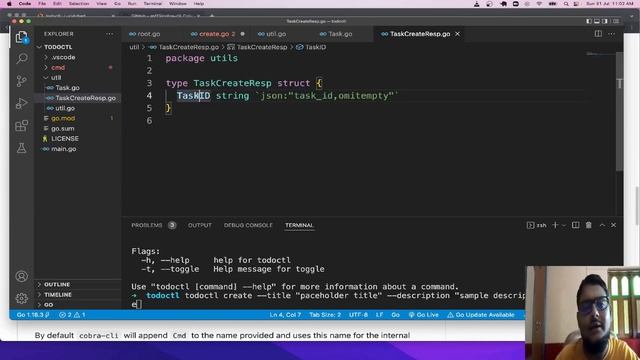Add a new terminal with plus icon
The image size is (640, 360).
pyautogui.click(x=555, y=225)
